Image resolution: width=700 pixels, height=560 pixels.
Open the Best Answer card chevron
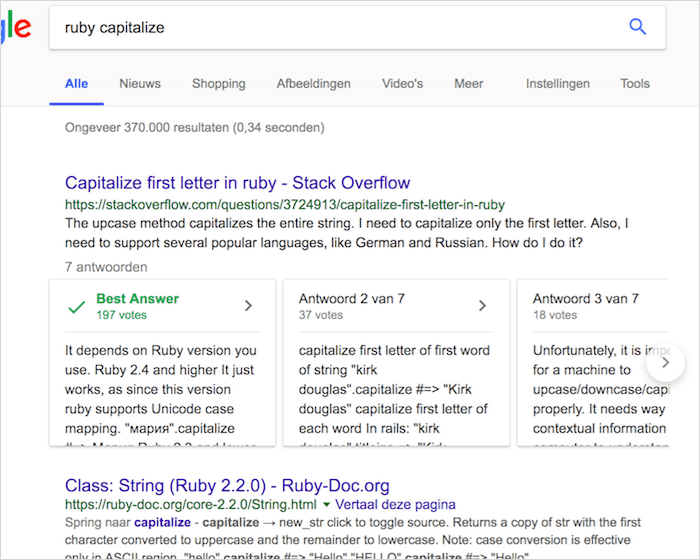248,306
